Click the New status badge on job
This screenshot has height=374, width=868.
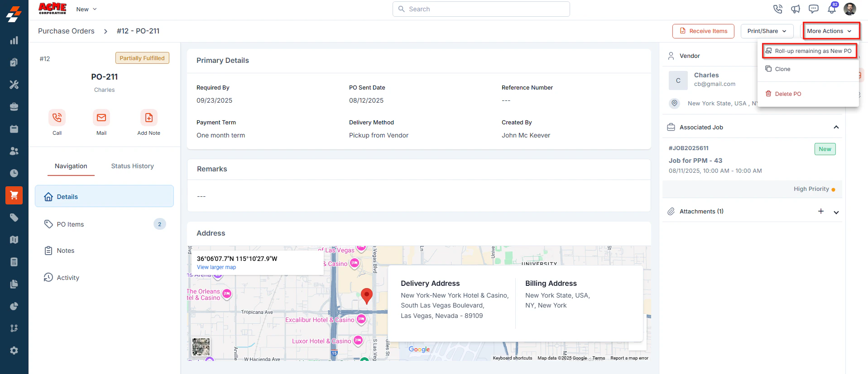[825, 149]
